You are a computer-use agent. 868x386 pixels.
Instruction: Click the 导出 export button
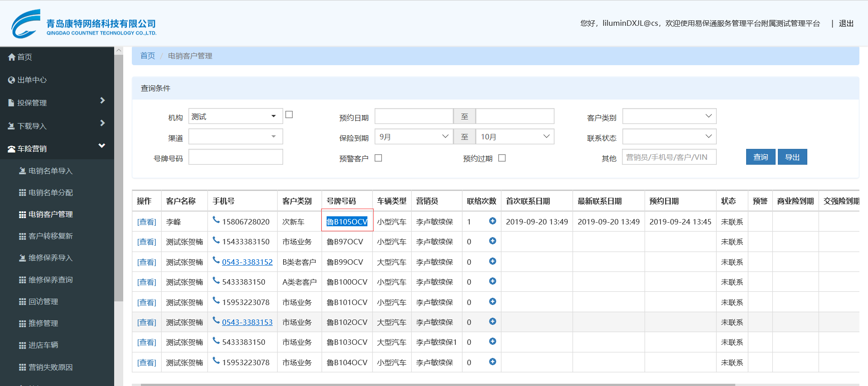click(x=792, y=157)
